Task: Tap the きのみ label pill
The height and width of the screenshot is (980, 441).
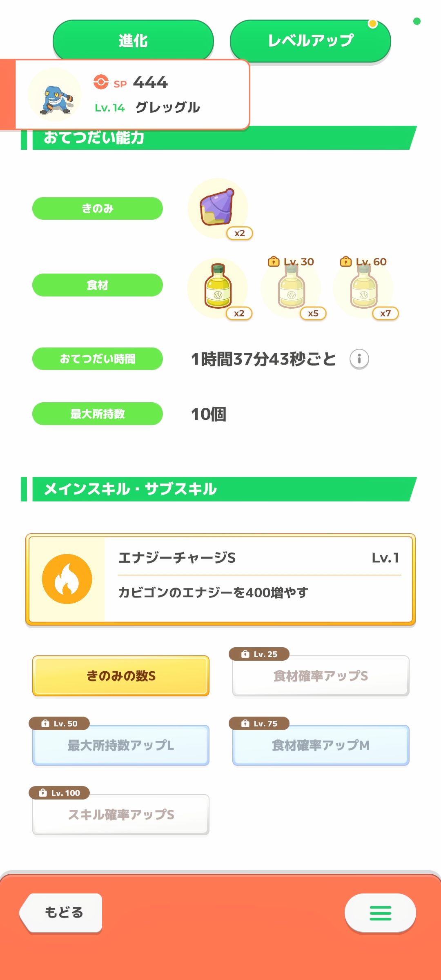Action: (x=98, y=208)
